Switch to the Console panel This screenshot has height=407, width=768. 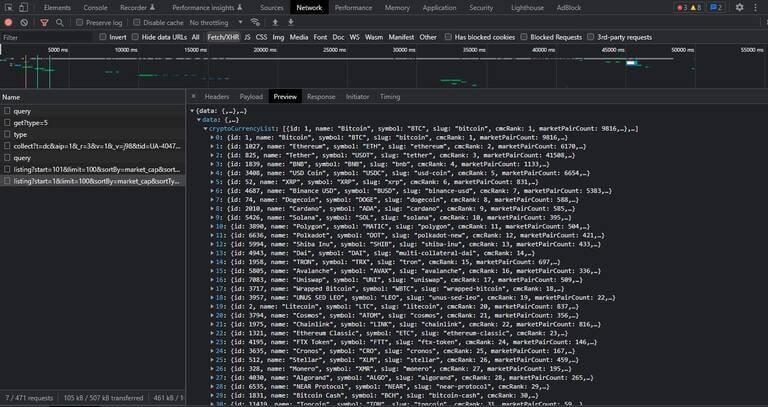95,7
